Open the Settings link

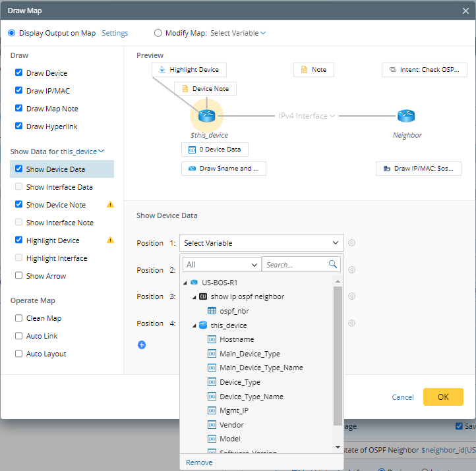click(x=115, y=33)
